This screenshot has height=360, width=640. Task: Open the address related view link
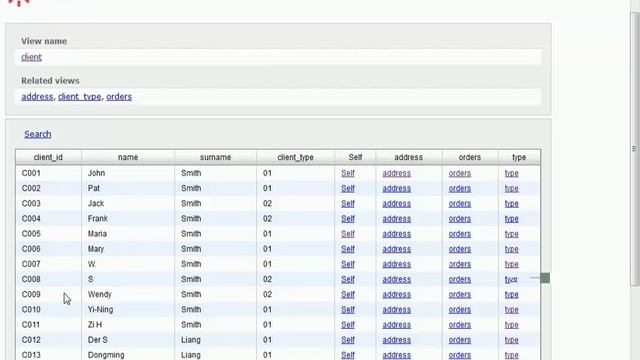37,97
